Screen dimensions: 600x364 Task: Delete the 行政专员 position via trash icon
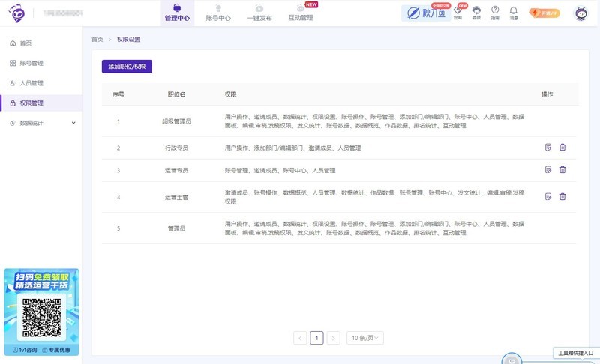(562, 148)
